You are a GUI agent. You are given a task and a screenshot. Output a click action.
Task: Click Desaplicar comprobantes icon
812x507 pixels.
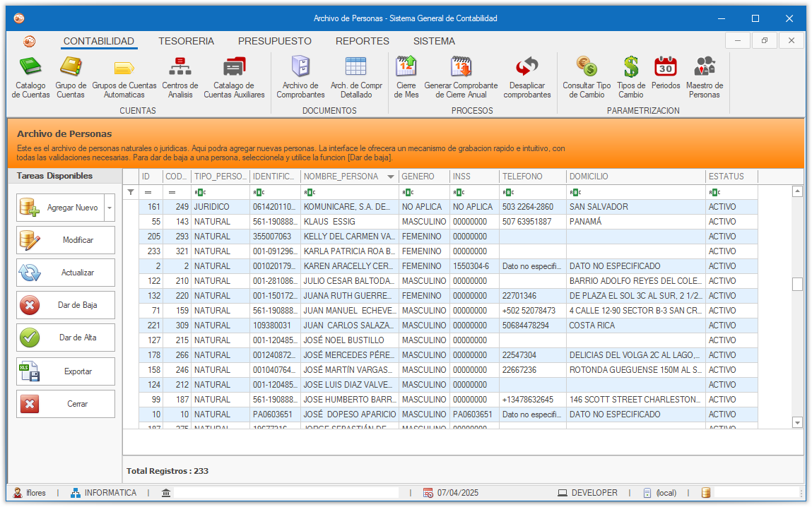(x=527, y=67)
